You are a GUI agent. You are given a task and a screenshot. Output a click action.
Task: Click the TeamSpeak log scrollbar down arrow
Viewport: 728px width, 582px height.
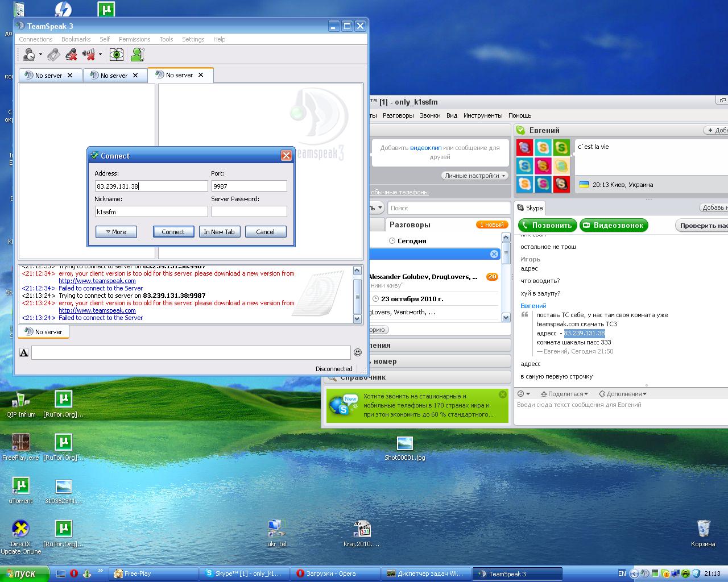[x=357, y=319]
